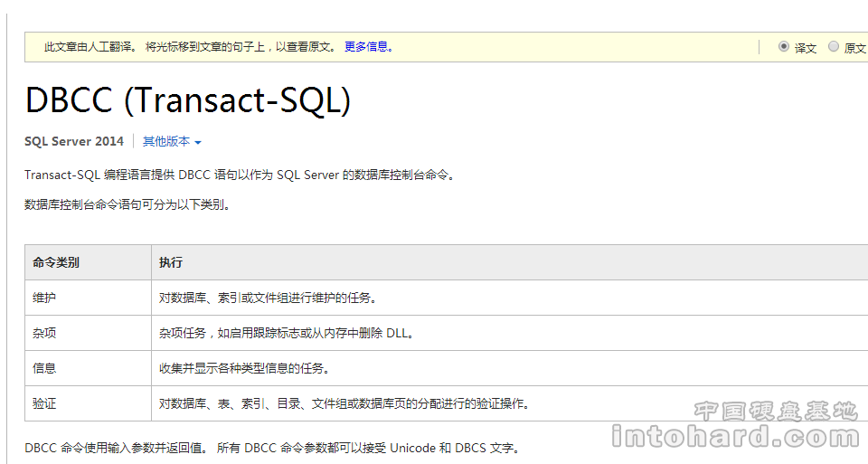The height and width of the screenshot is (464, 868).
Task: Select the 原文 radio button
Action: click(833, 46)
